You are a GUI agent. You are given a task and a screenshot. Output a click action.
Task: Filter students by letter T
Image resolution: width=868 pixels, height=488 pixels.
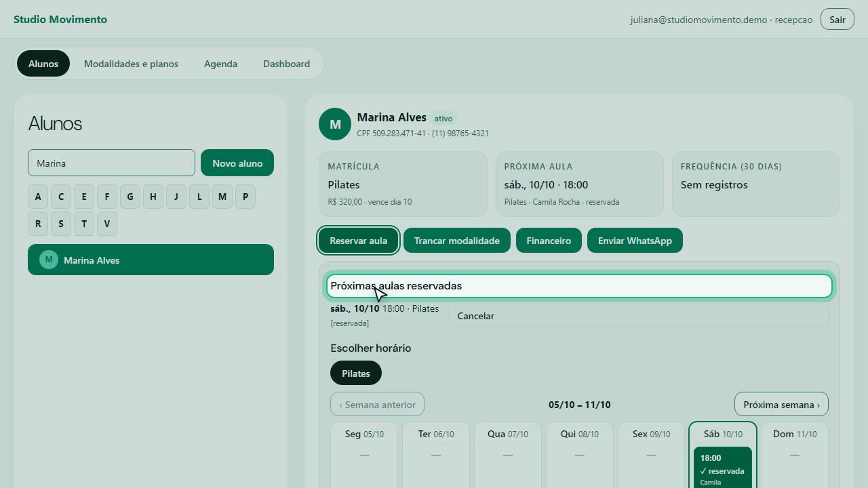(x=84, y=224)
